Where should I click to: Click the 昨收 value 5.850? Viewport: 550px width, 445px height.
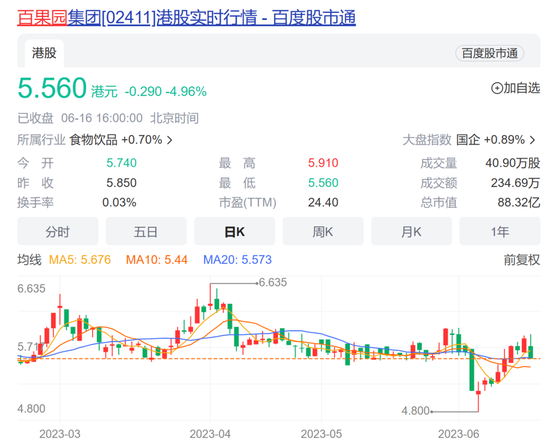(x=121, y=183)
